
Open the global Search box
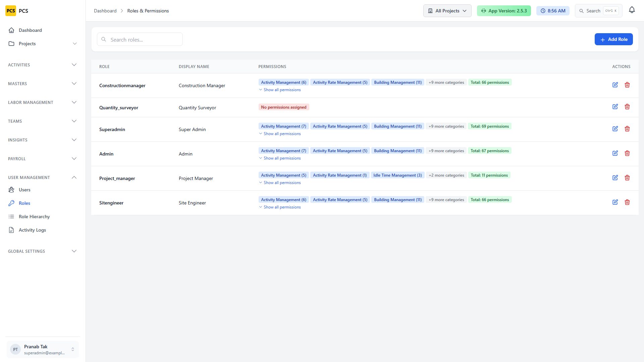(598, 11)
